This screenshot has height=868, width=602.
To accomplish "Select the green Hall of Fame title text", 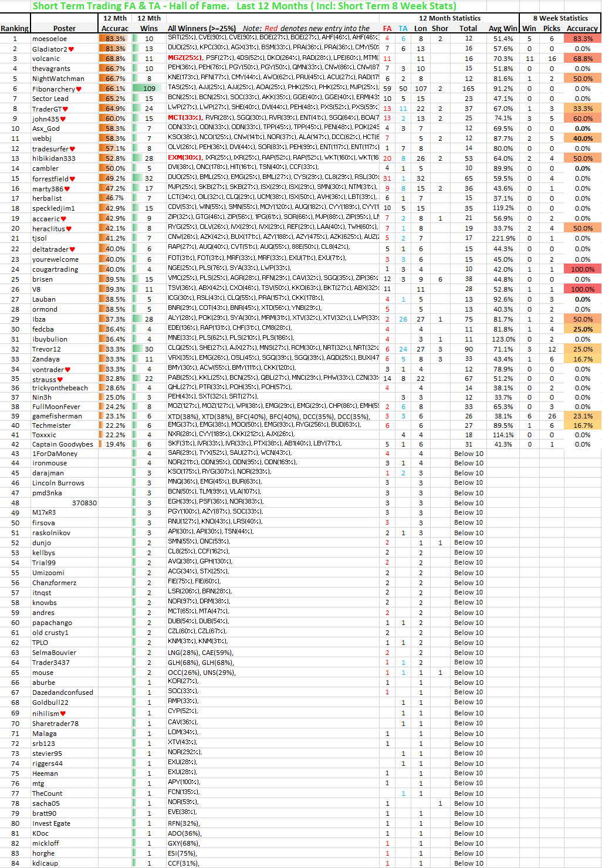I will pos(244,6).
